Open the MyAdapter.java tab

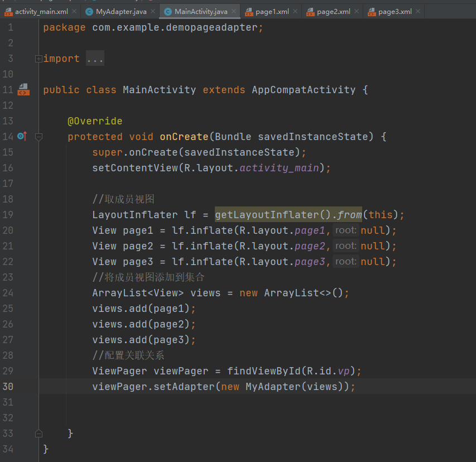click(121, 12)
